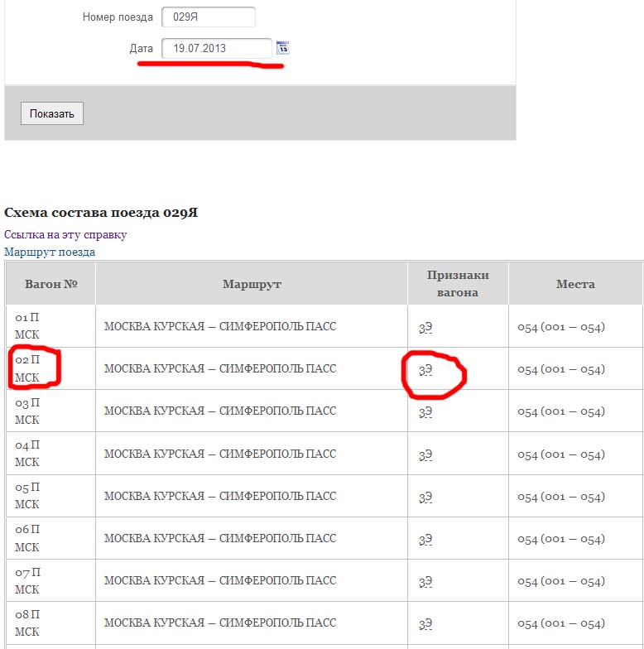Focus the Номер поезда input field
Screen dimensions: 644x649
tap(208, 17)
